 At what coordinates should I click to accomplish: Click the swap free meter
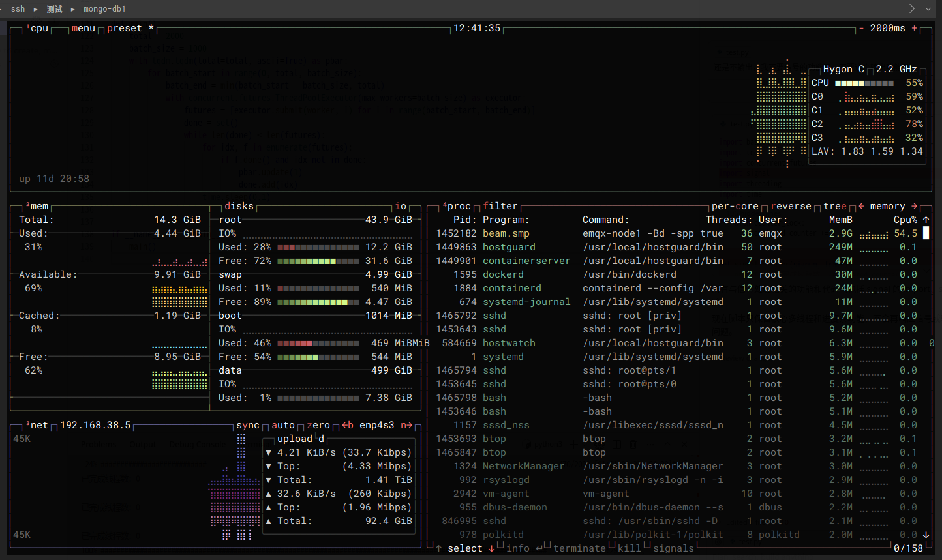coord(318,302)
